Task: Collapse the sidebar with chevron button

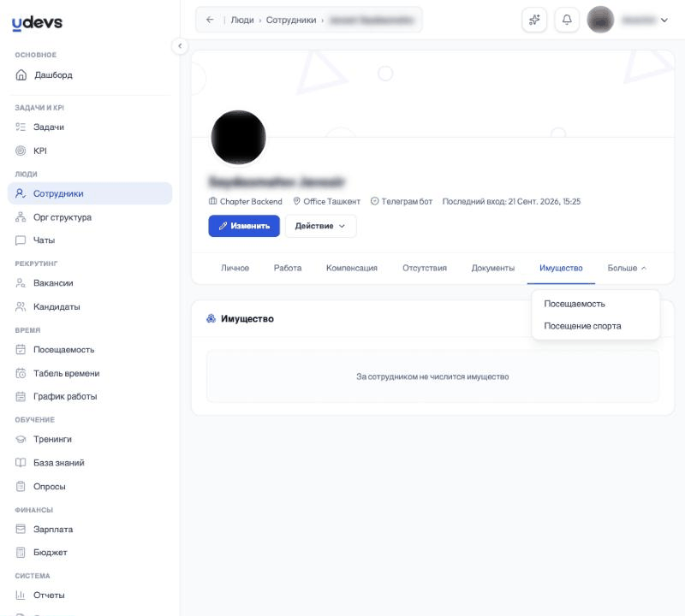Action: 180,46
